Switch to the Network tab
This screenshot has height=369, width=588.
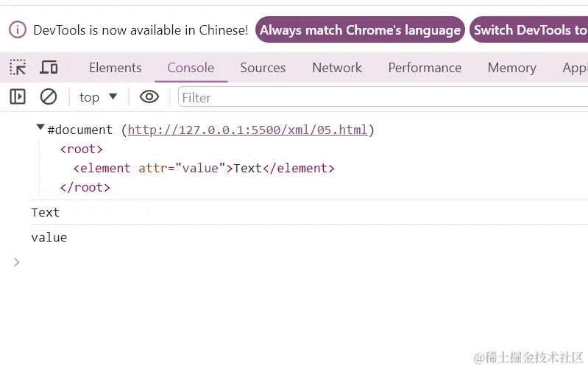coord(337,68)
